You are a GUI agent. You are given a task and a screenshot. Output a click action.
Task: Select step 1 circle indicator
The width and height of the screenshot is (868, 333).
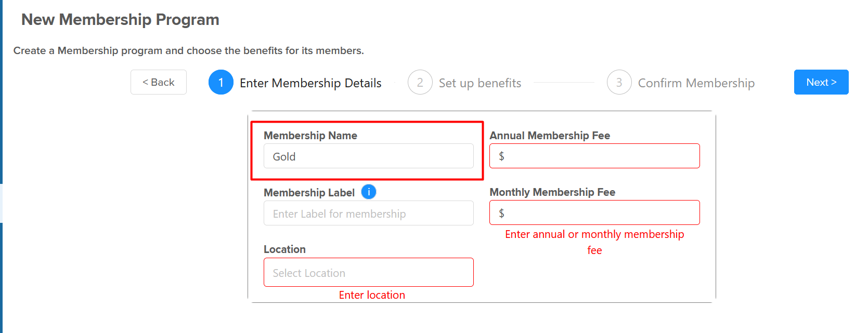coord(221,82)
